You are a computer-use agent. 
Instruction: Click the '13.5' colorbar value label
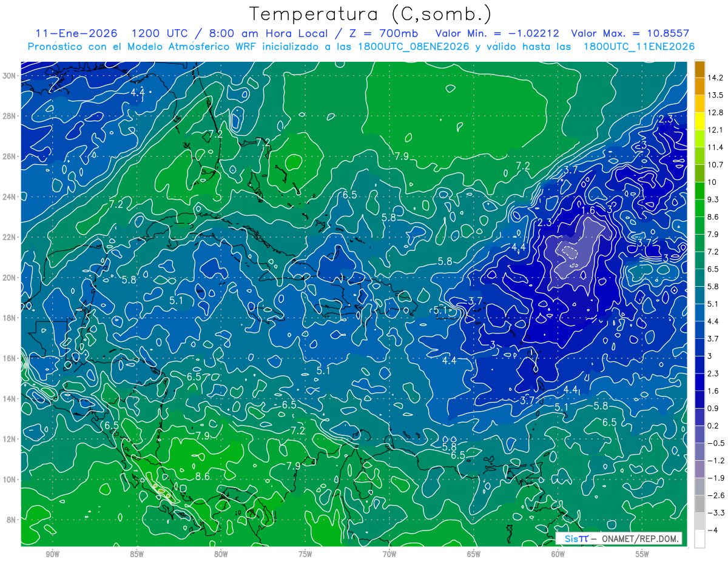pos(716,95)
